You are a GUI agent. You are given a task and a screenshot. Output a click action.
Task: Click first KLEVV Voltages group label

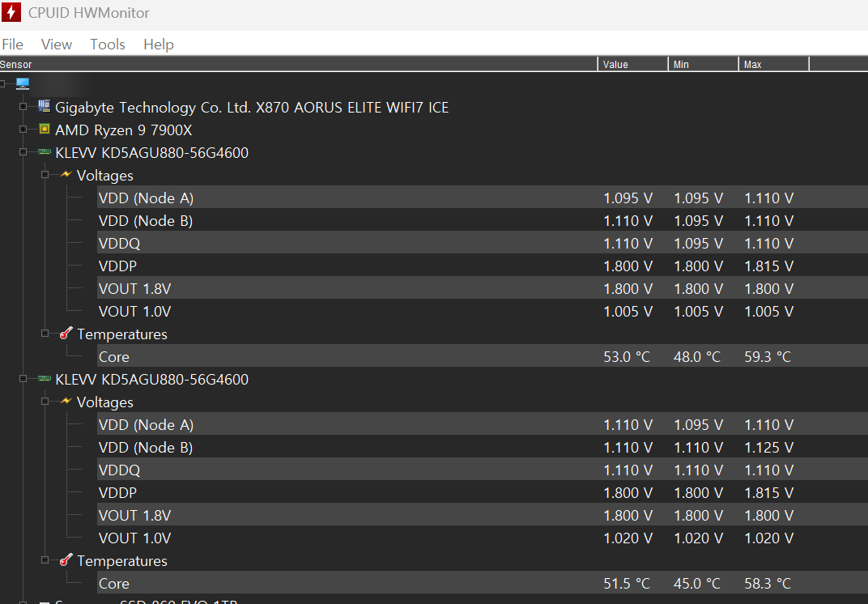tap(105, 176)
